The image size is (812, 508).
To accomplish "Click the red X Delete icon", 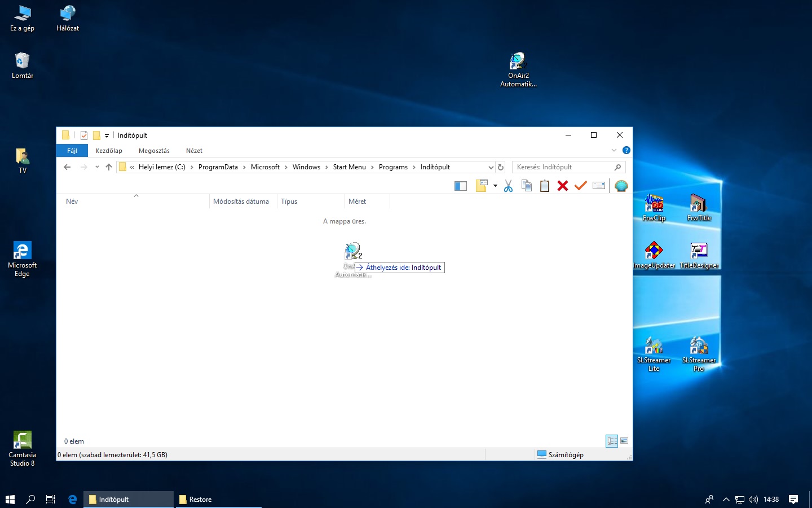I will 563,186.
